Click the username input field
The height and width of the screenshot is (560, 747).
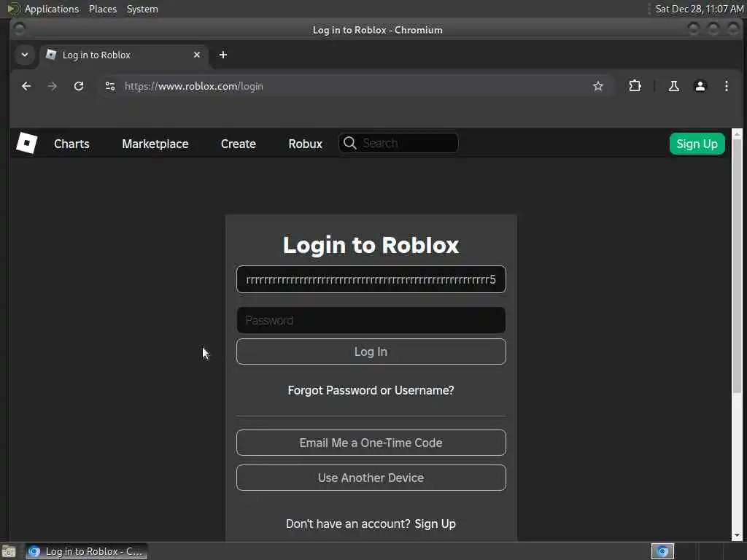click(371, 279)
